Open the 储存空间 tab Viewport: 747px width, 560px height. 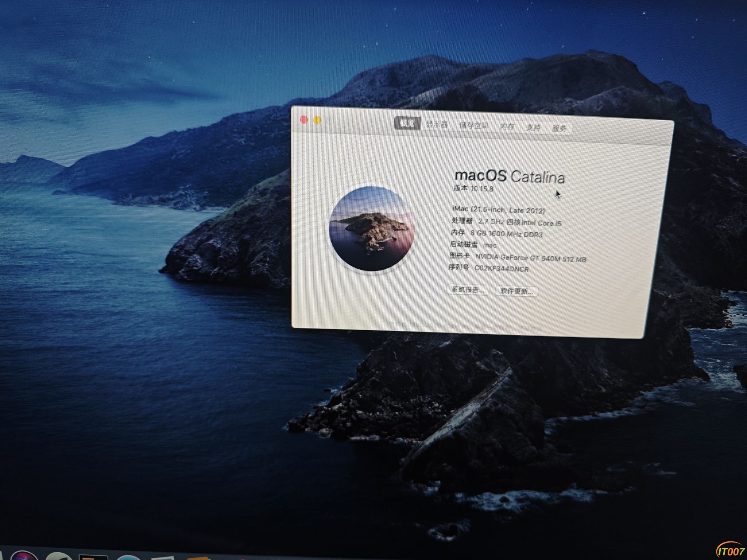tap(473, 125)
